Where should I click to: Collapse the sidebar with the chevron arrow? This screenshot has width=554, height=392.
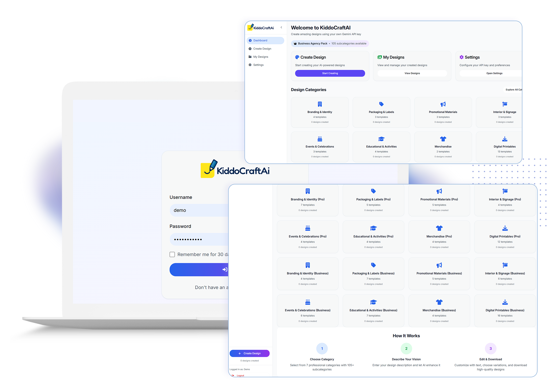point(281,27)
